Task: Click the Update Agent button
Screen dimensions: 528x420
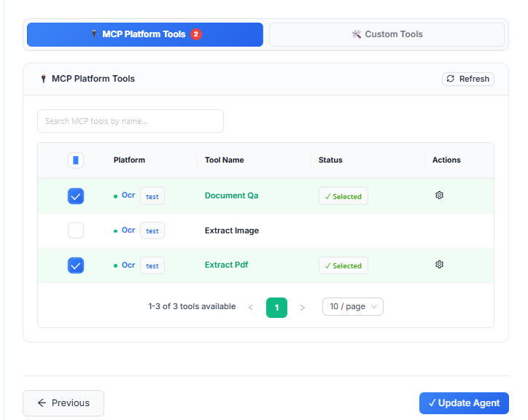Action: click(464, 402)
